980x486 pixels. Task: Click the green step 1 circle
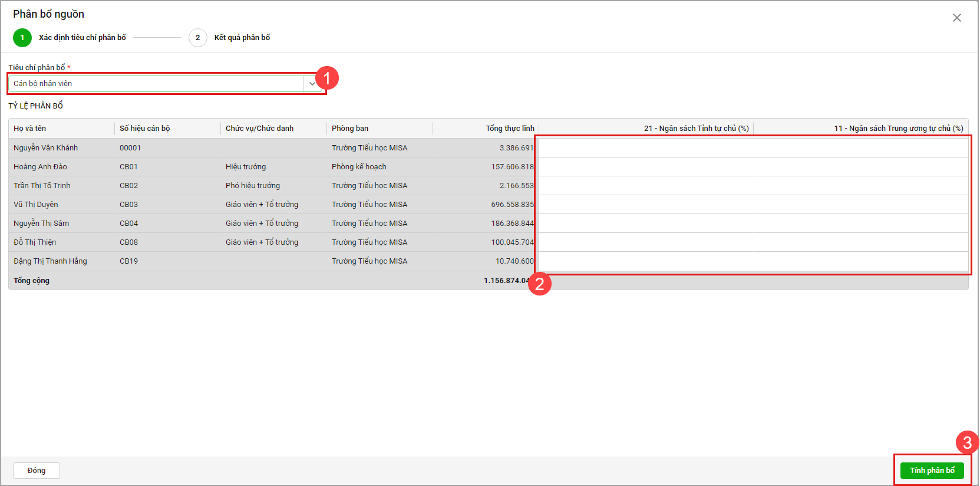[x=22, y=38]
